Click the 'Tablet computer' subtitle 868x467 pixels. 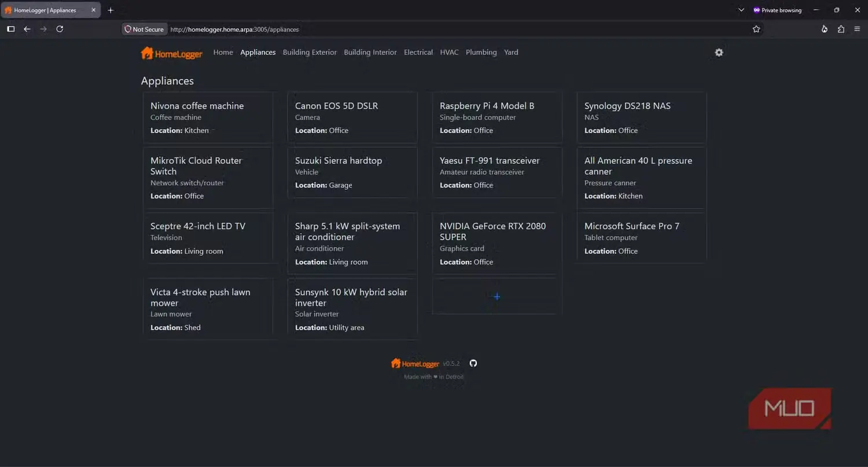pos(611,238)
